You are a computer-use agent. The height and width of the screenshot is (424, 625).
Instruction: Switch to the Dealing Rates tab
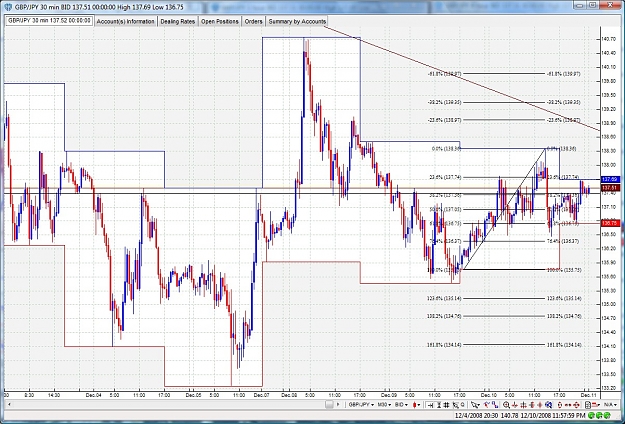178,22
